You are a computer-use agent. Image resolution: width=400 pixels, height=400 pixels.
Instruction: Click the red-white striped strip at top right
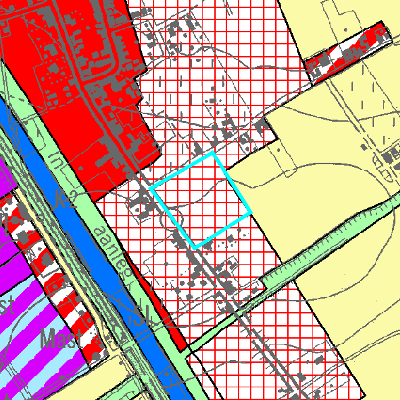(348, 52)
